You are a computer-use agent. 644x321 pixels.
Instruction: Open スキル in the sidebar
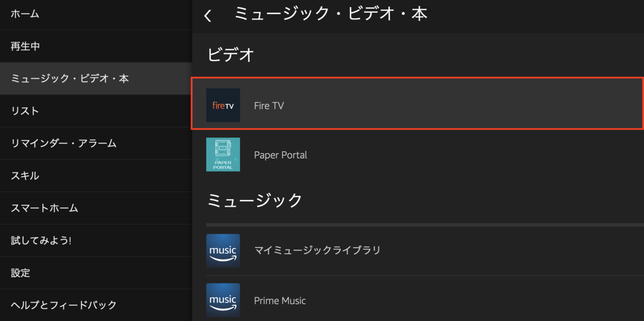pos(96,176)
